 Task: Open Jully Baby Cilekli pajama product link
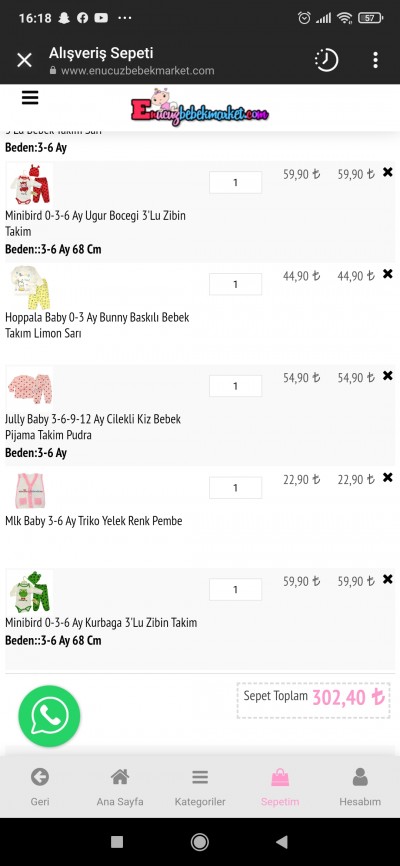pos(93,427)
